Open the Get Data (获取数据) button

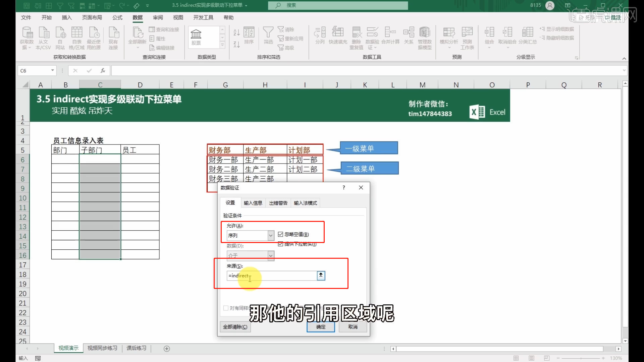click(x=27, y=38)
